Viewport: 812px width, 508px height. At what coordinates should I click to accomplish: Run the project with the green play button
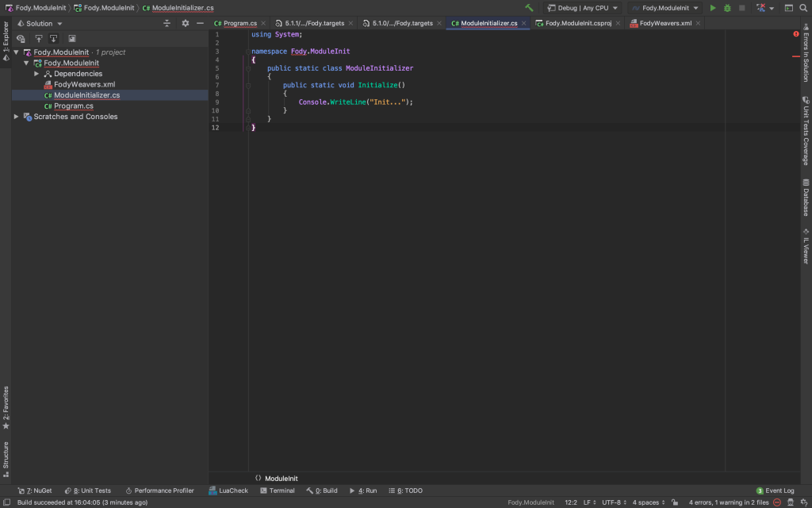point(713,8)
